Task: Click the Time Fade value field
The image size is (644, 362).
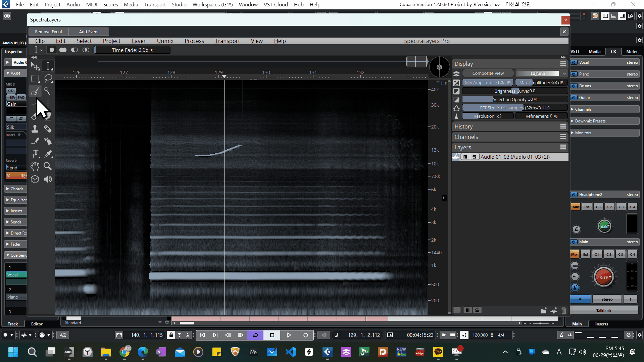Action: point(132,50)
